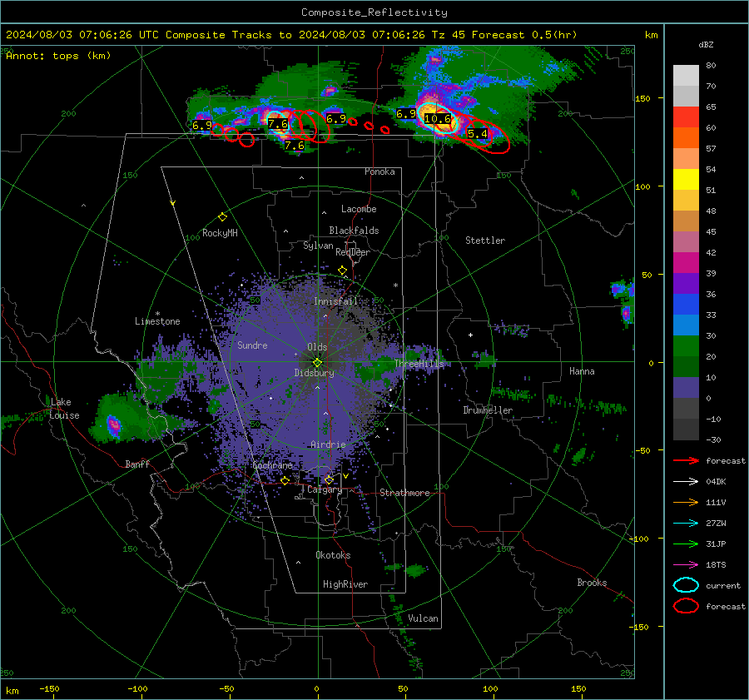Click the yellow diamond marker above Calgary label
Screen dimensions: 749x700
(329, 479)
